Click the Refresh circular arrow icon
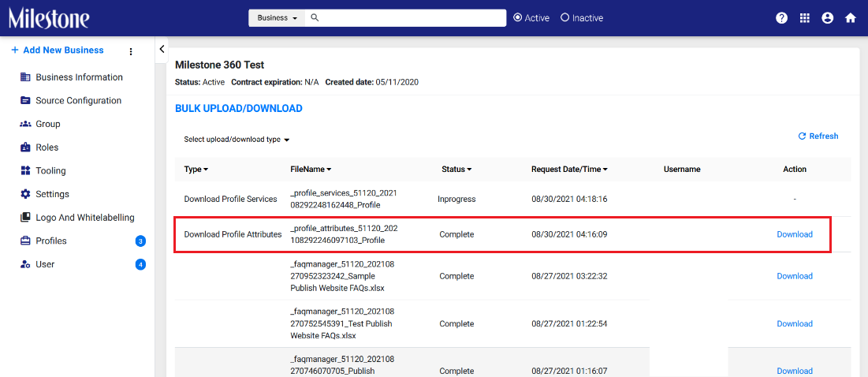Viewport: 868px width, 377px height. click(802, 136)
